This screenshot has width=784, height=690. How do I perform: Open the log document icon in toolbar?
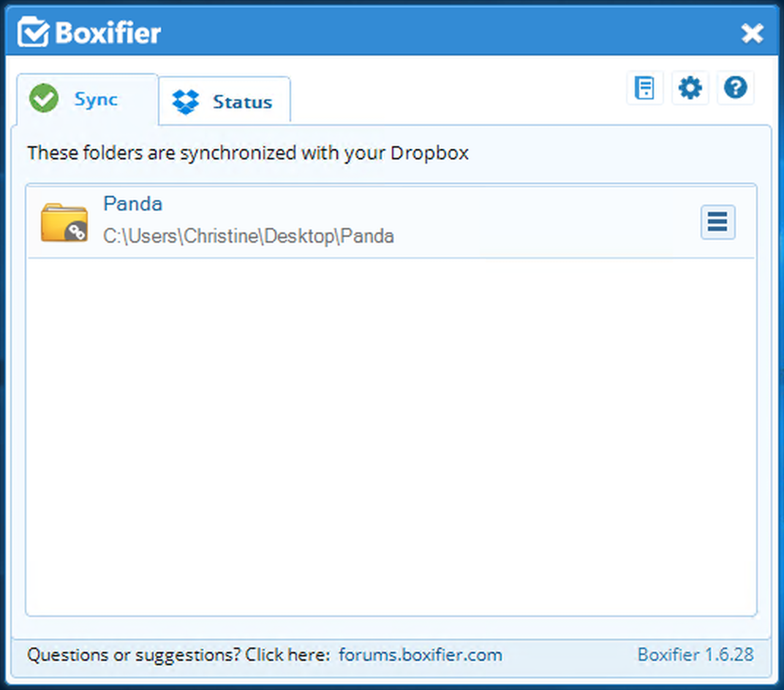click(x=644, y=88)
